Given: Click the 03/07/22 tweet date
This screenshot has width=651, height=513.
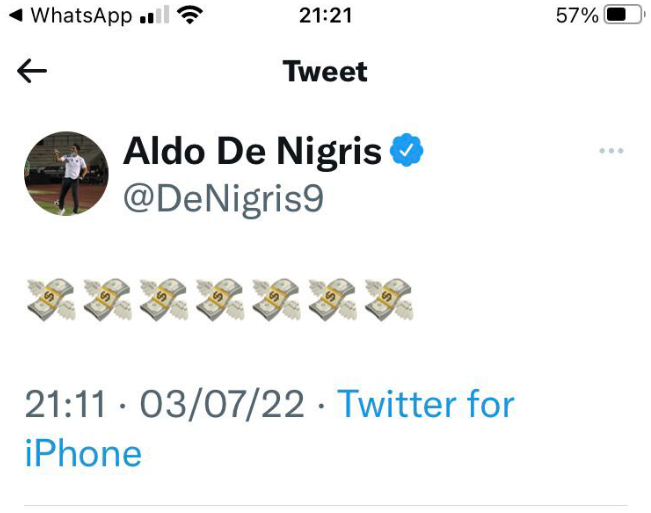Looking at the screenshot, I should pyautogui.click(x=222, y=405).
